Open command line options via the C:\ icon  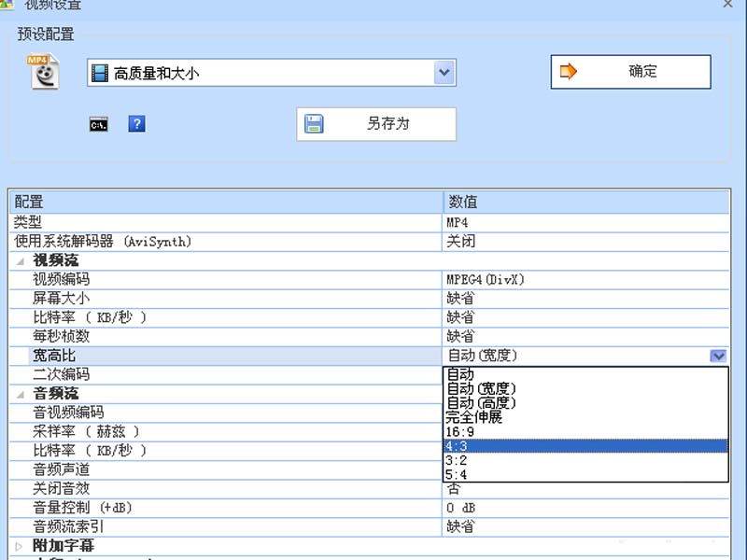98,123
